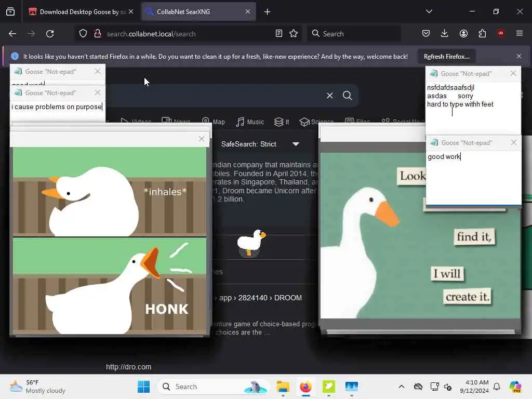Open the blue image app on taskbar

click(x=352, y=387)
